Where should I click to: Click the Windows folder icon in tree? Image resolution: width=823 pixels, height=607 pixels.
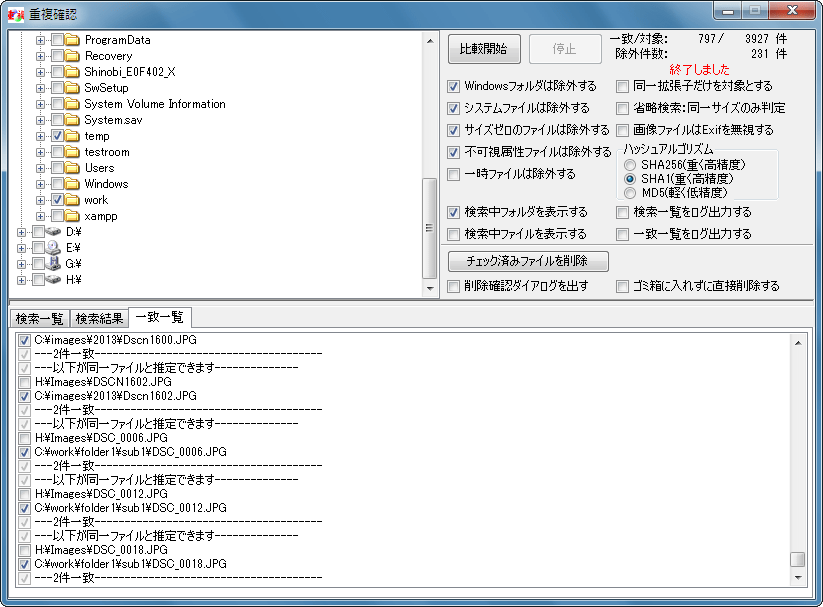pyautogui.click(x=72, y=184)
